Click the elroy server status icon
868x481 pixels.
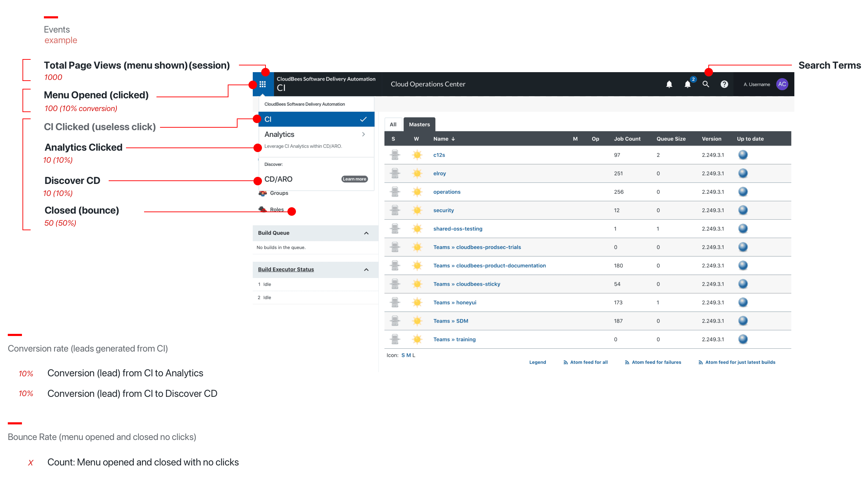(x=395, y=173)
